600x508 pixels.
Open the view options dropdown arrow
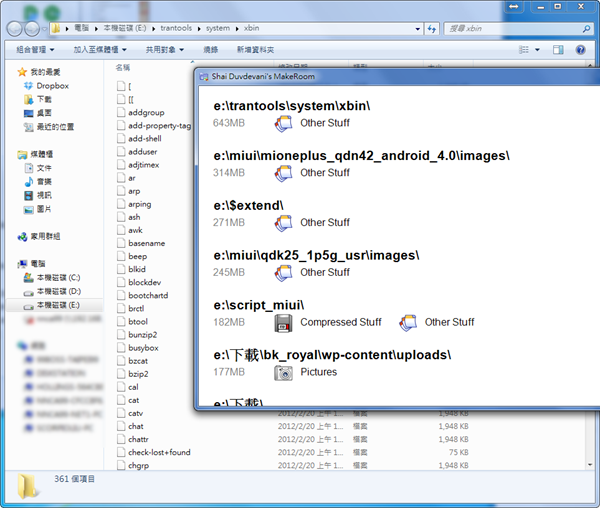click(x=537, y=50)
